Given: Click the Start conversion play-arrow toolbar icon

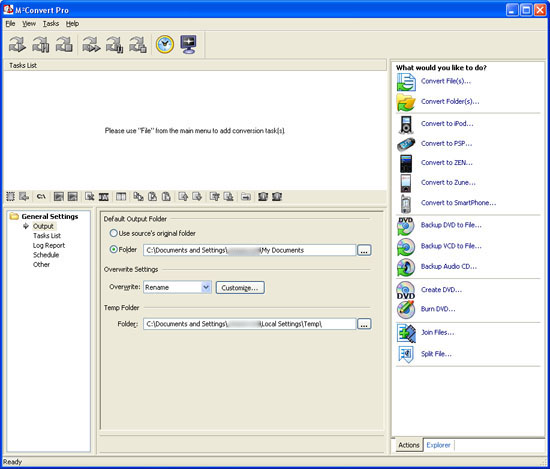Looking at the screenshot, I should (x=18, y=45).
